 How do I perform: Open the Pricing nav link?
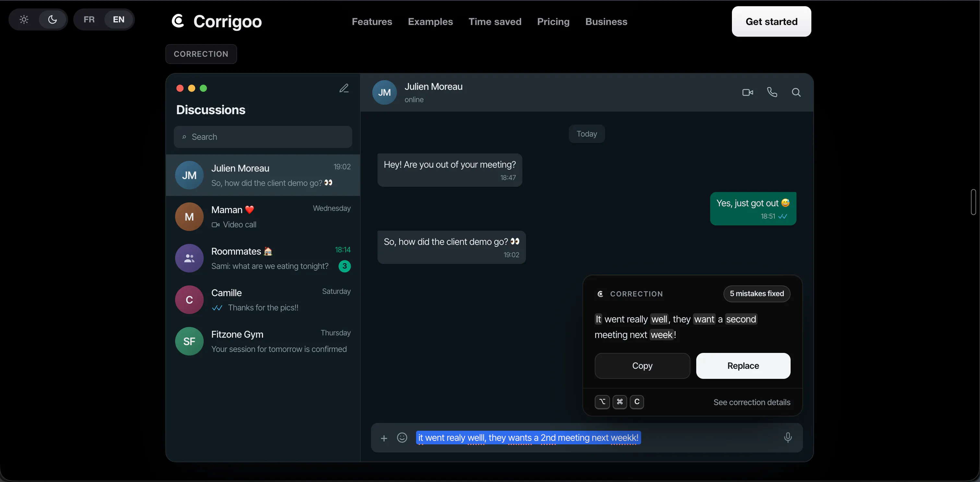[553, 22]
